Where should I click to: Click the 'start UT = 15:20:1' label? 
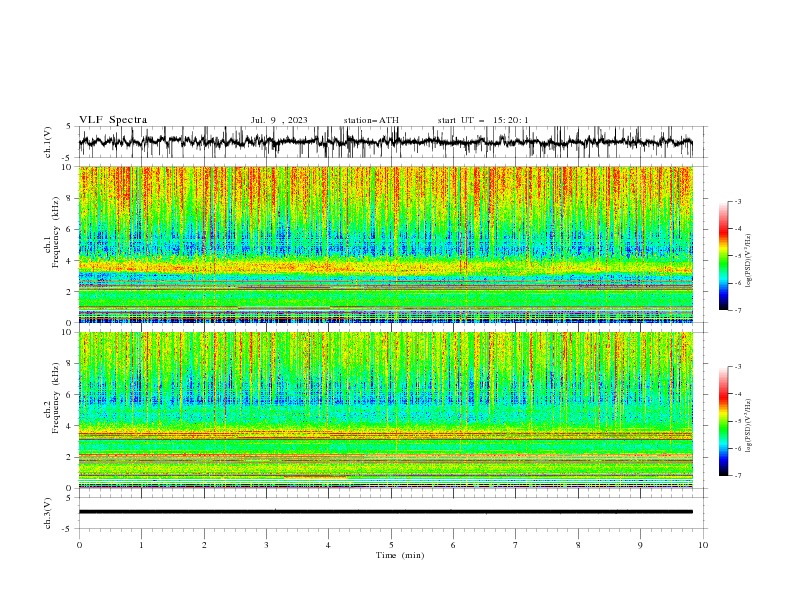coord(483,120)
